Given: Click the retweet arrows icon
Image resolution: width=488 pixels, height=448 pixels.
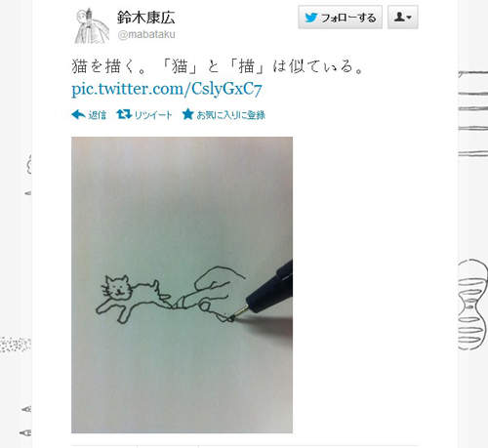Looking at the screenshot, I should (x=124, y=114).
